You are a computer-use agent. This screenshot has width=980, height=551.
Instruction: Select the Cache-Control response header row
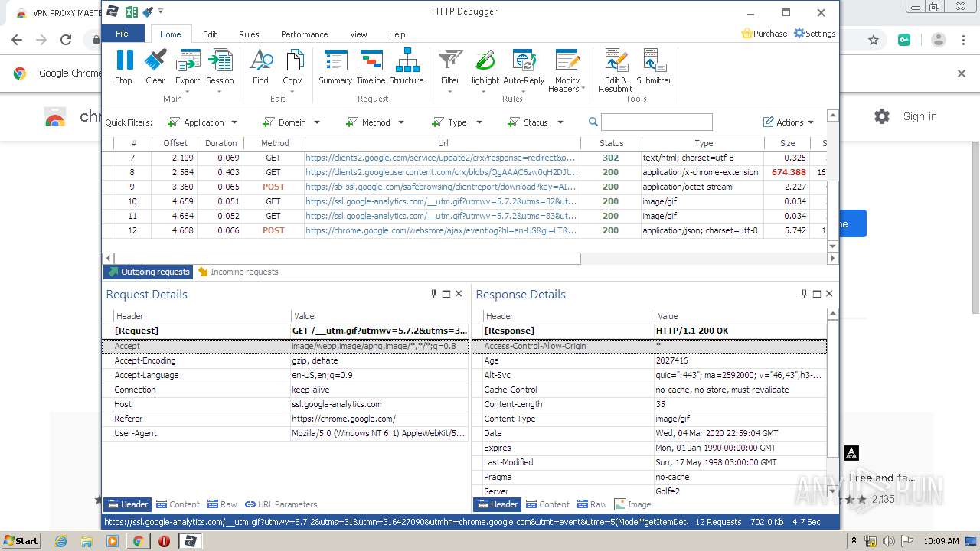coord(649,390)
